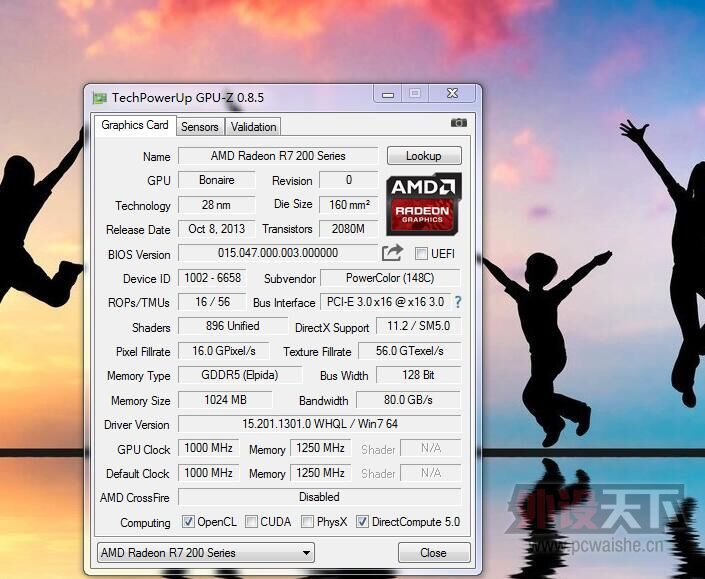Click the GPU-Z icon in the title bar
Screen dimensions: 705x579
99,98
